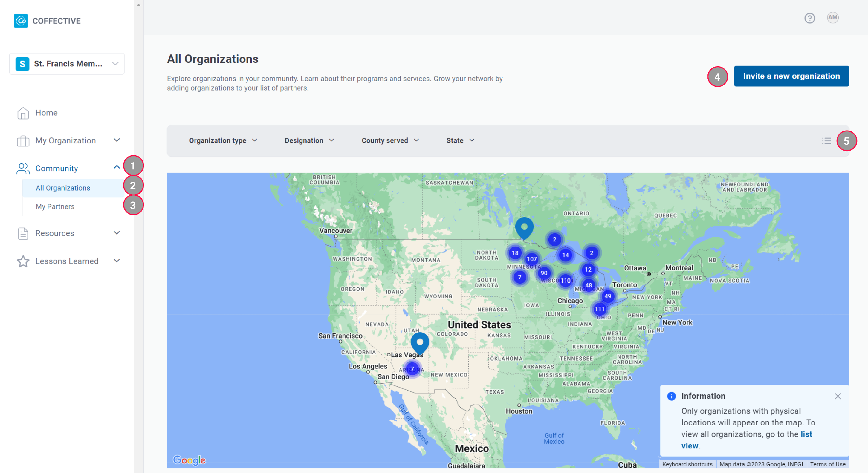Image resolution: width=868 pixels, height=473 pixels.
Task: Expand the Resources menu section
Action: 117,233
